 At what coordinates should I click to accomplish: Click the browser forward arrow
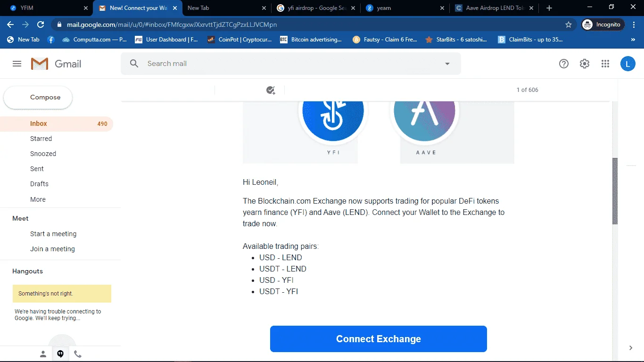(25, 25)
